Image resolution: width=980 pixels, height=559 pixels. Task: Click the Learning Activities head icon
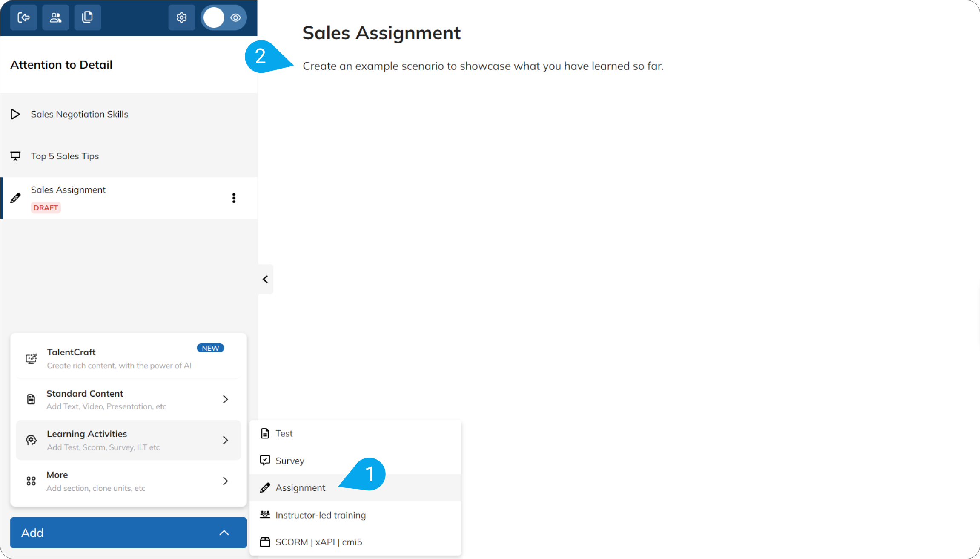click(x=31, y=440)
